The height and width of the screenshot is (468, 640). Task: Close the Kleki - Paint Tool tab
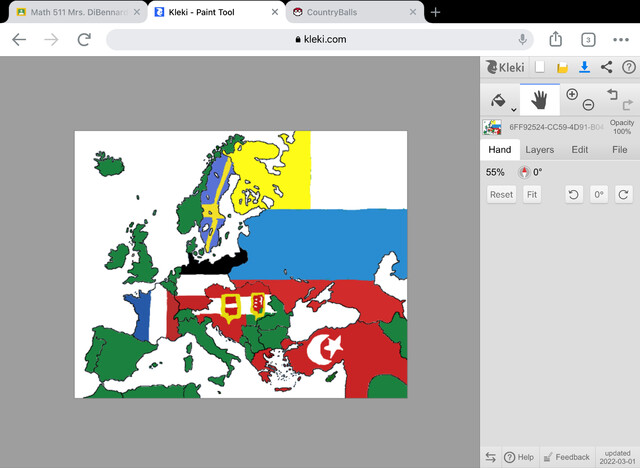275,12
